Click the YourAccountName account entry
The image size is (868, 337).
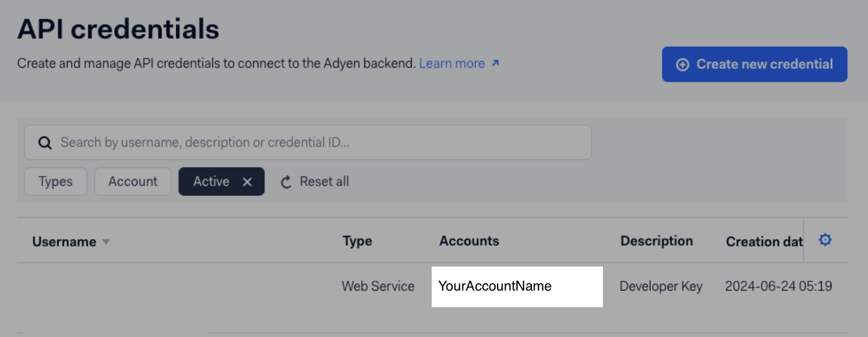pyautogui.click(x=495, y=286)
